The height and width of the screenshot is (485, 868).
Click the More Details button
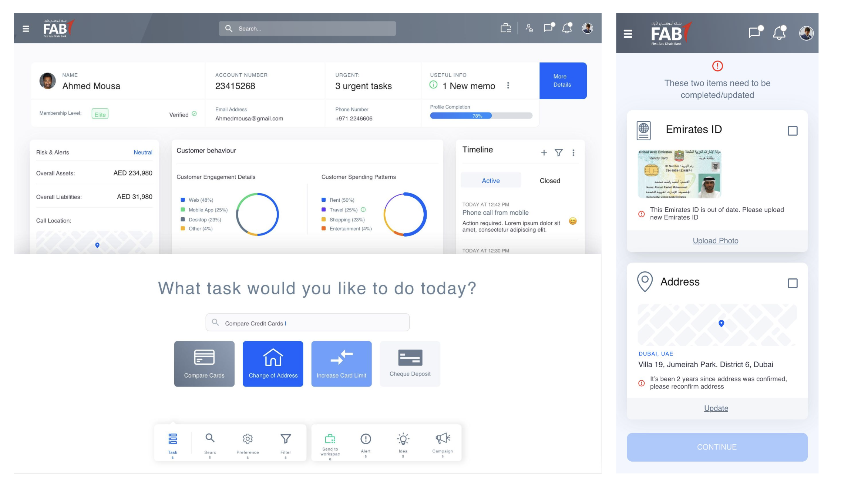pos(562,81)
